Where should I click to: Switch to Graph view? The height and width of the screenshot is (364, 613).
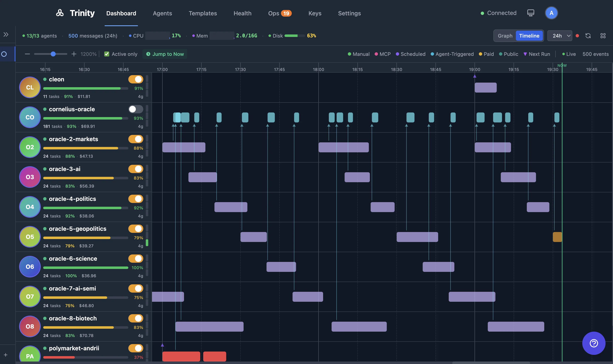point(505,36)
